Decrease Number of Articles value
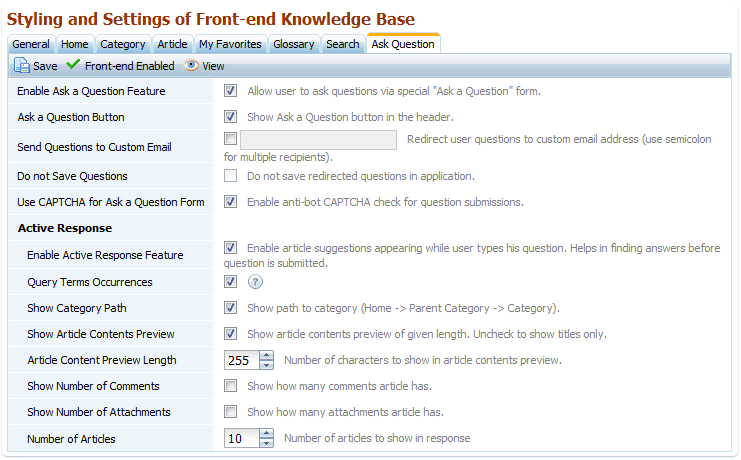741x460 pixels. point(267,443)
